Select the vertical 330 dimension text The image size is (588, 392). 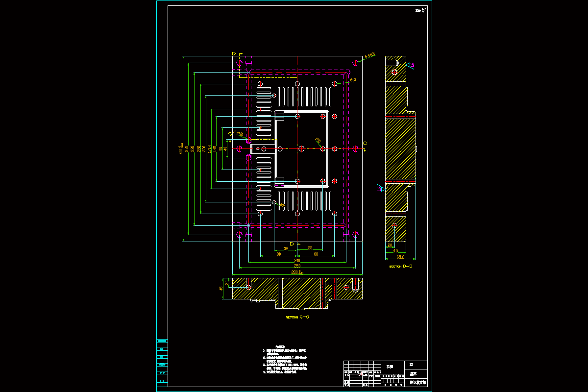tap(192, 148)
